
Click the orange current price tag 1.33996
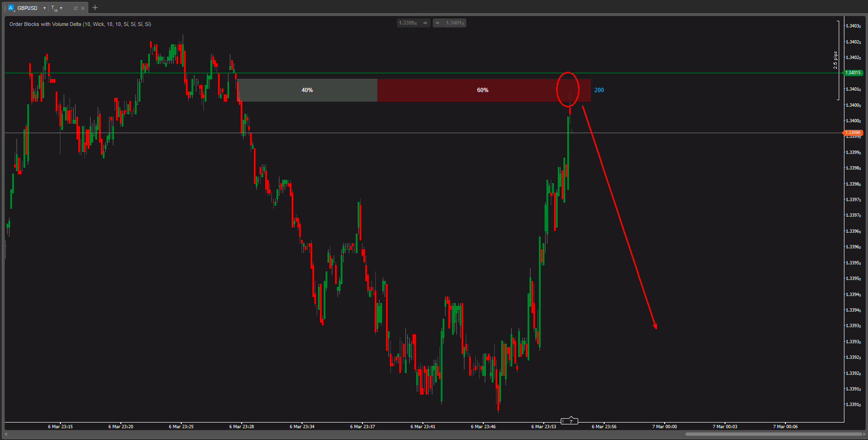point(853,133)
